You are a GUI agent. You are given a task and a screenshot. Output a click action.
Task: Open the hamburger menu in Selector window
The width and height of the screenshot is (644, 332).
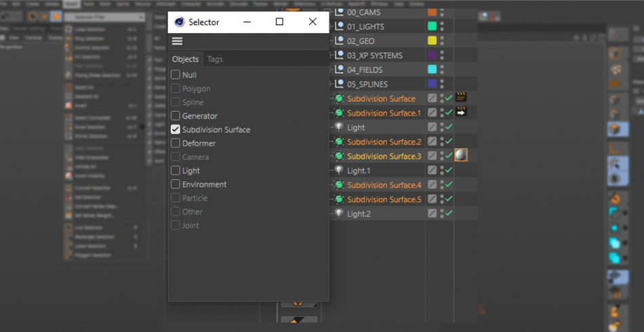[x=177, y=41]
